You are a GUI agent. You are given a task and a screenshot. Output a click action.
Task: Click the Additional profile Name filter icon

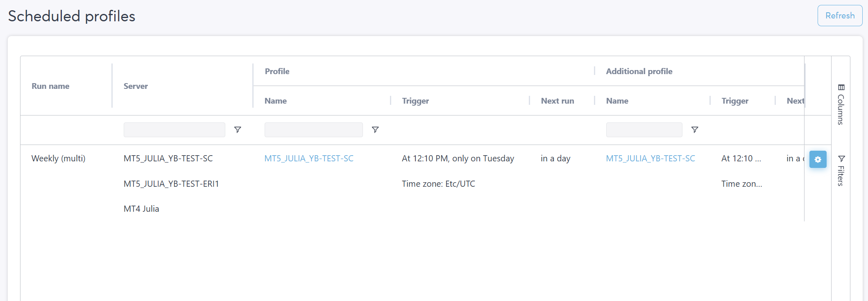pos(695,130)
